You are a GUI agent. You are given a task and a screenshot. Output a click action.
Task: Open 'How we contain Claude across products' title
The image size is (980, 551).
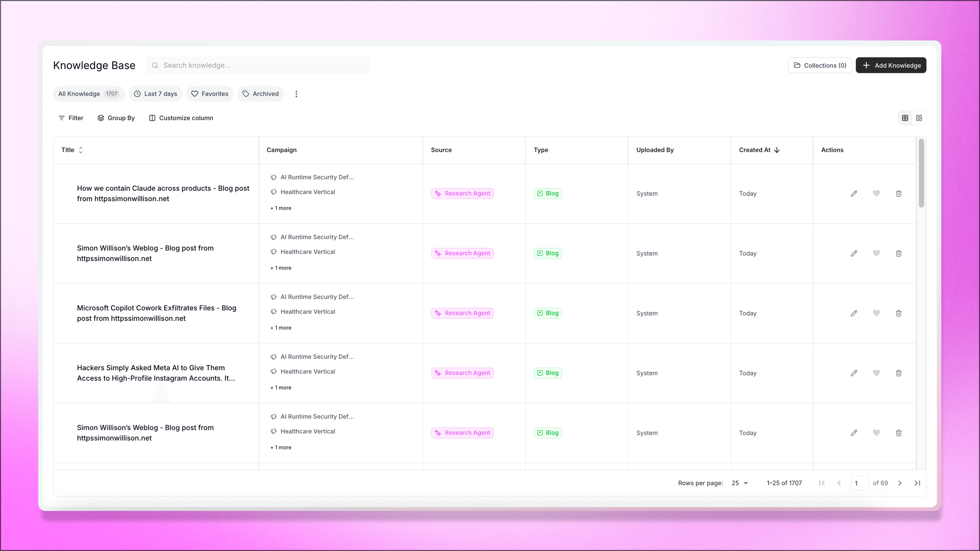click(x=163, y=194)
